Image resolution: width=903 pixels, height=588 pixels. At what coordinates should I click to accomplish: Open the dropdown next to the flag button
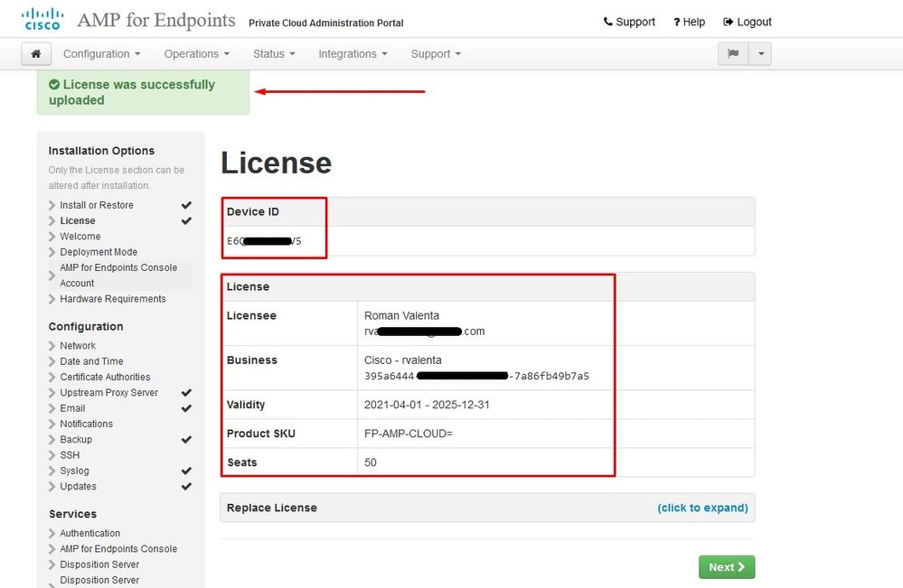pyautogui.click(x=760, y=54)
